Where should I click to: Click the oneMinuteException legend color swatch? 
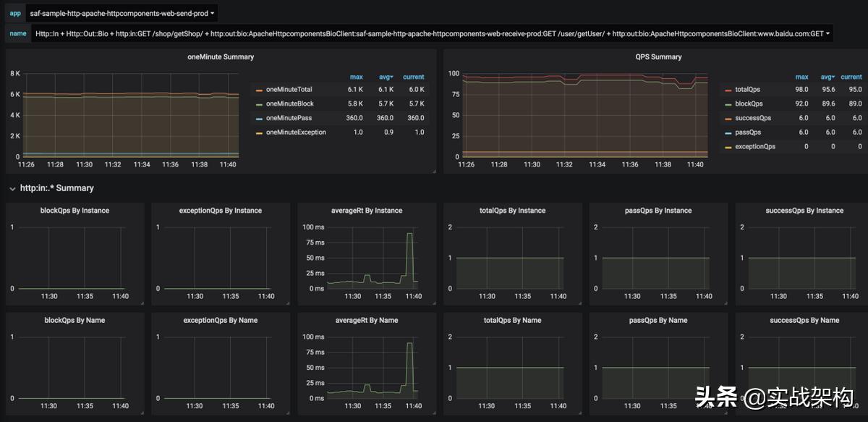pyautogui.click(x=260, y=132)
